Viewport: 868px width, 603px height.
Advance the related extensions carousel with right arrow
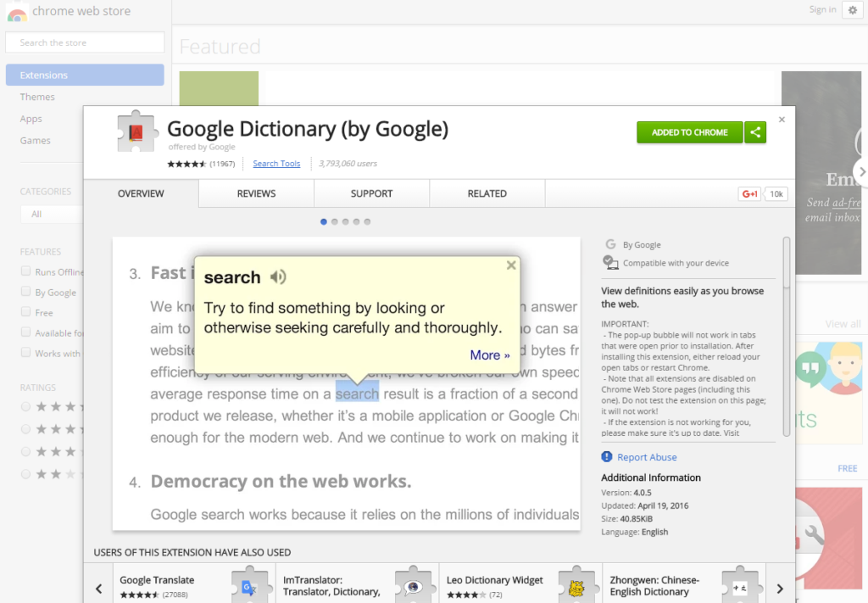point(779,587)
